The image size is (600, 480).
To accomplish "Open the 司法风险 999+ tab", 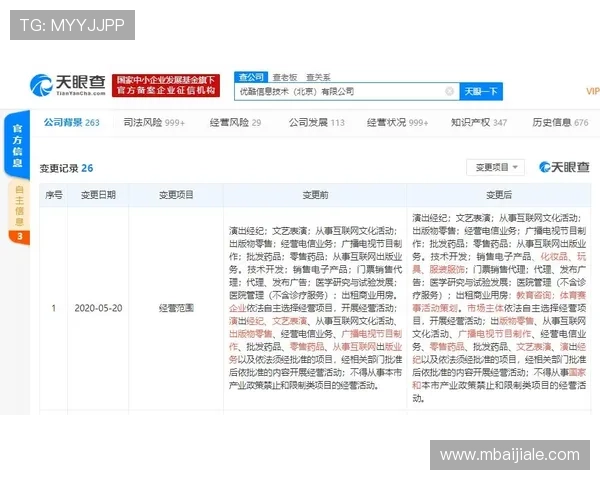I will 154,122.
